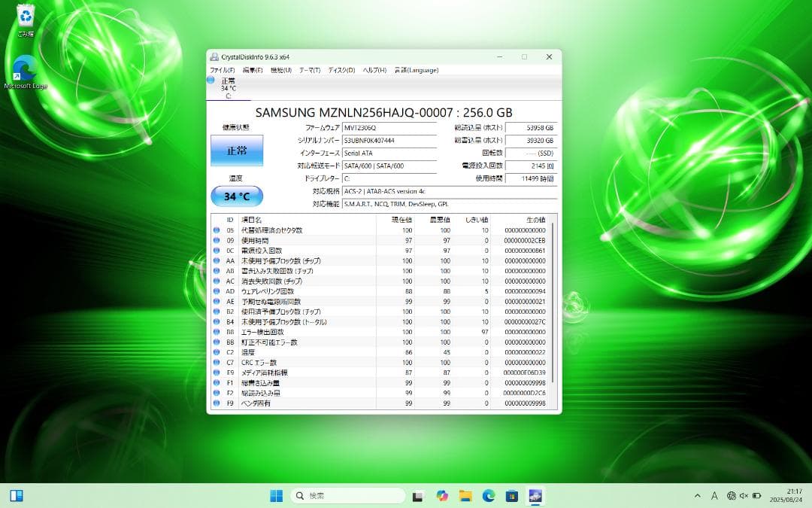Click the blue status dot beside the 使用時間 row
812x508 pixels.
(x=217, y=241)
